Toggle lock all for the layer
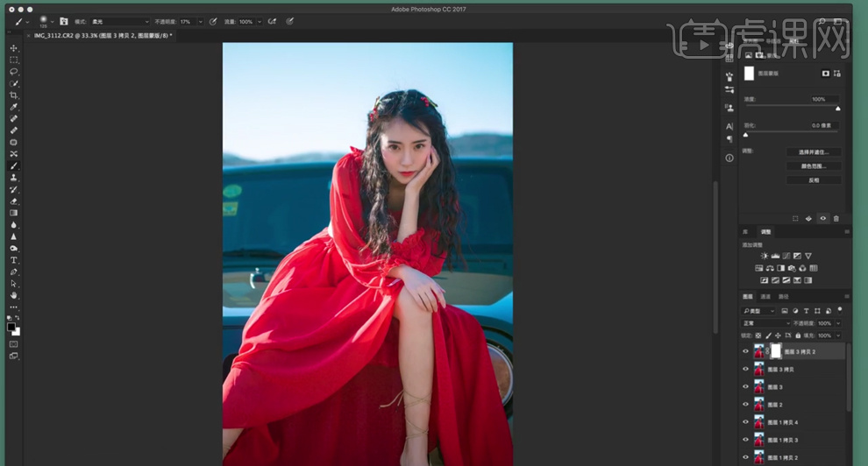This screenshot has width=868, height=466. coord(798,335)
